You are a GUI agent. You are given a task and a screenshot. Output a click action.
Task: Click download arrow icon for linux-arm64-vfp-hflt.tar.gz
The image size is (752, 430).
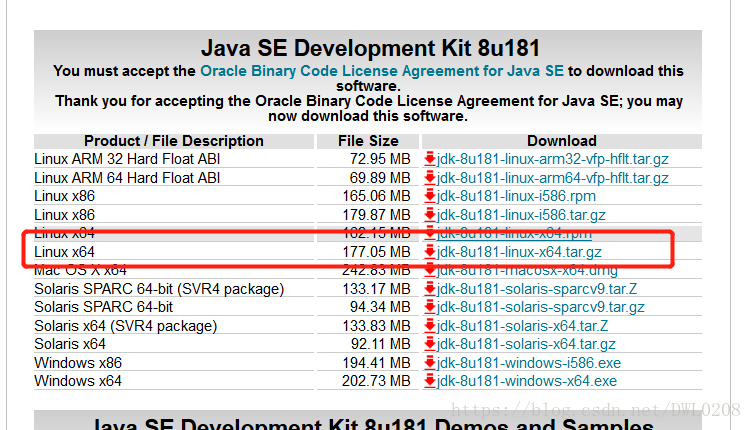pyautogui.click(x=430, y=177)
